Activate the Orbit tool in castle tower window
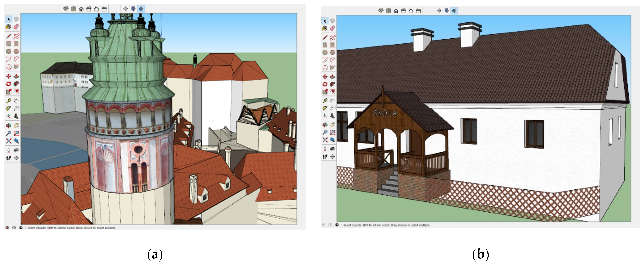The image size is (644, 264). (x=8, y=126)
